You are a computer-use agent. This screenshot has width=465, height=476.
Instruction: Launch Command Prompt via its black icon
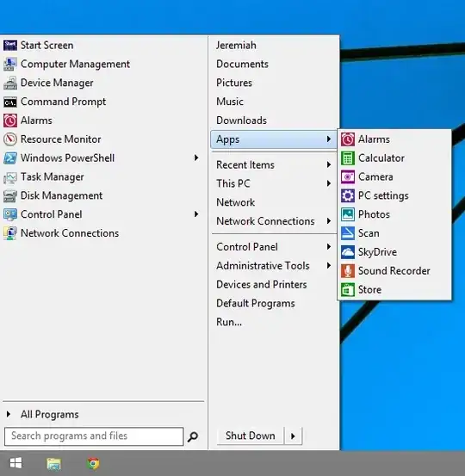(10, 102)
